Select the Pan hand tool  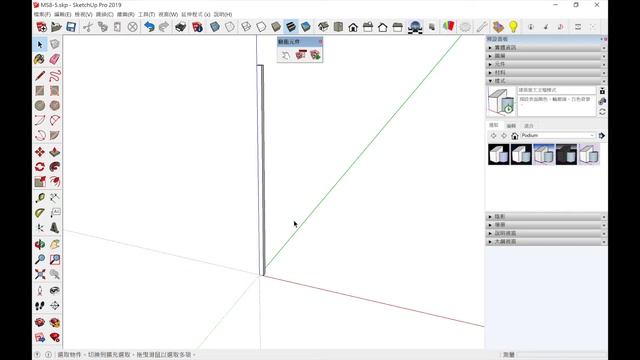point(55,244)
